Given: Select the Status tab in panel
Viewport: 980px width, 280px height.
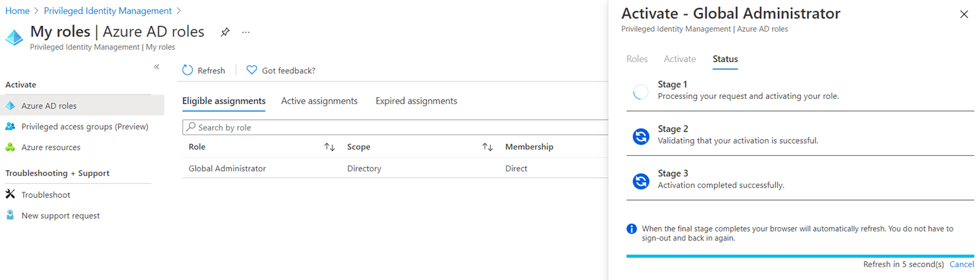Looking at the screenshot, I should (x=725, y=59).
